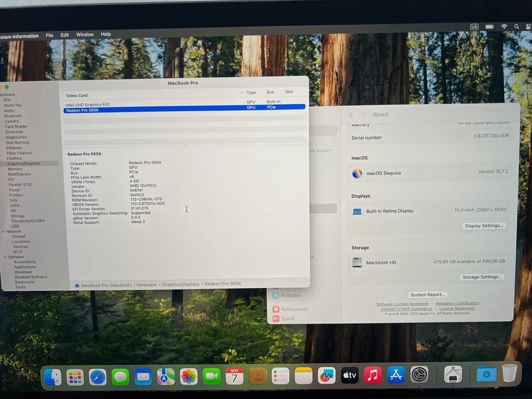The image size is (532, 399).
Task: Select Bluetooth in hardware sidebar
Action: point(13,116)
